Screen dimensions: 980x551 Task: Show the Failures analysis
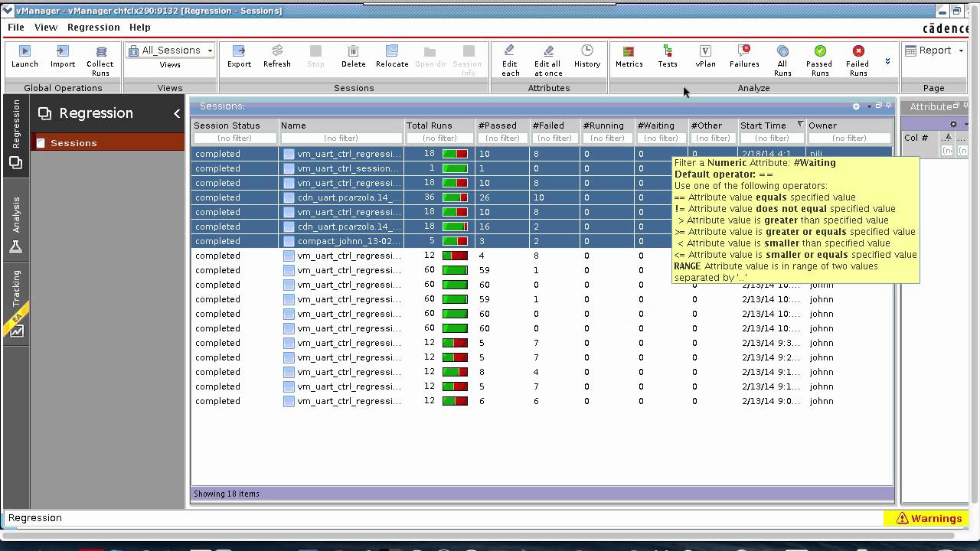(x=744, y=57)
